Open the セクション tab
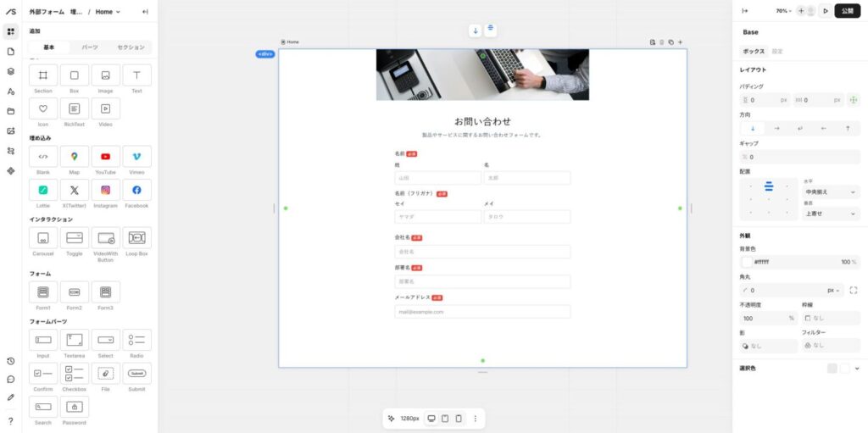868x433 pixels. pyautogui.click(x=131, y=47)
